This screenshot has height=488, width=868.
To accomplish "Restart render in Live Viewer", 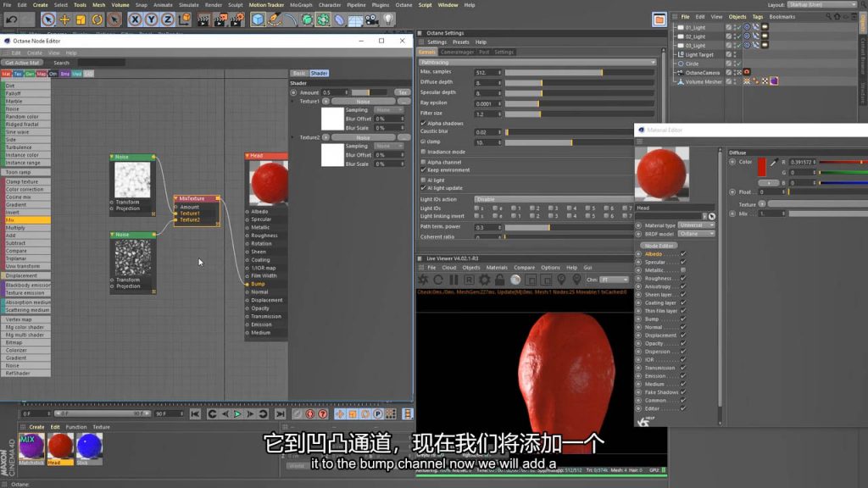I will click(438, 280).
